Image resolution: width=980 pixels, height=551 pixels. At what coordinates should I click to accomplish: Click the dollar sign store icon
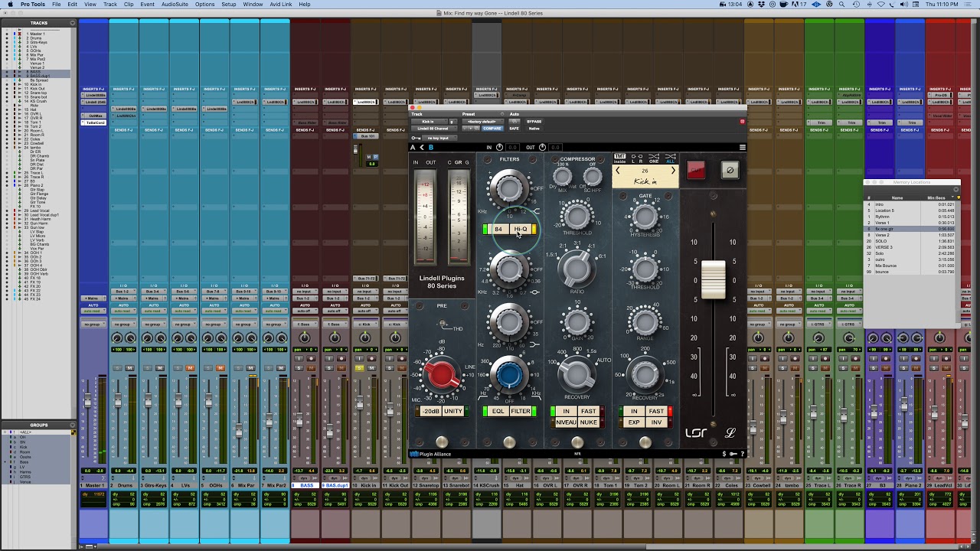724,454
